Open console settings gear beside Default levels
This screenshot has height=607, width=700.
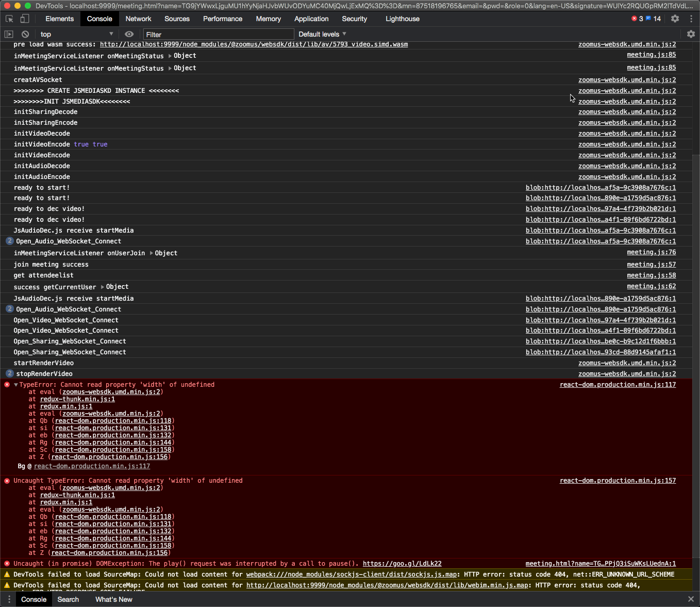click(691, 34)
